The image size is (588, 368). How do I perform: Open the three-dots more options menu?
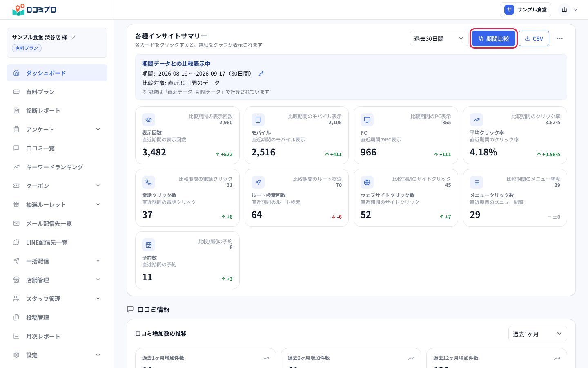click(x=560, y=38)
